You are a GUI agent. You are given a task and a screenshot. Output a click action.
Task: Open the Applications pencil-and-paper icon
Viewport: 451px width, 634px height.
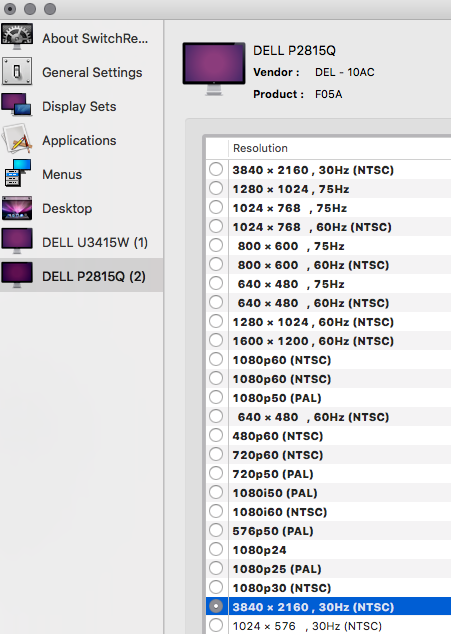[x=17, y=139]
